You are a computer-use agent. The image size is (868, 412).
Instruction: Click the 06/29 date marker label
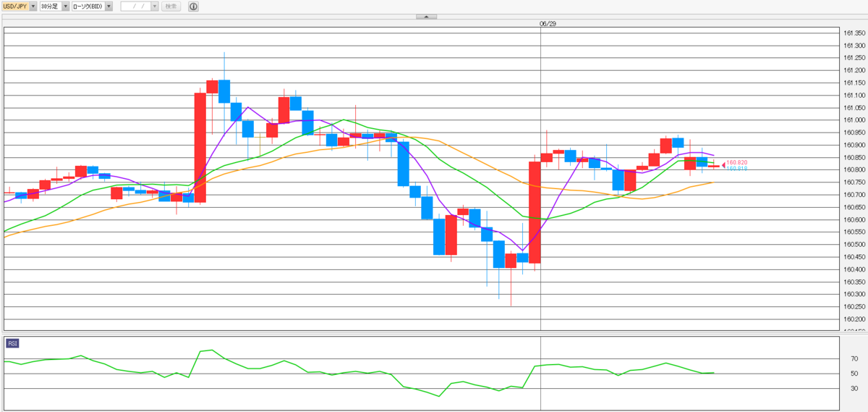click(548, 23)
